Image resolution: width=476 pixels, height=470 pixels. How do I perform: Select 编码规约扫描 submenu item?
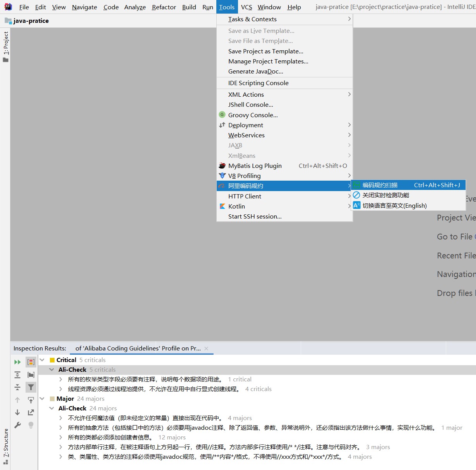click(380, 185)
